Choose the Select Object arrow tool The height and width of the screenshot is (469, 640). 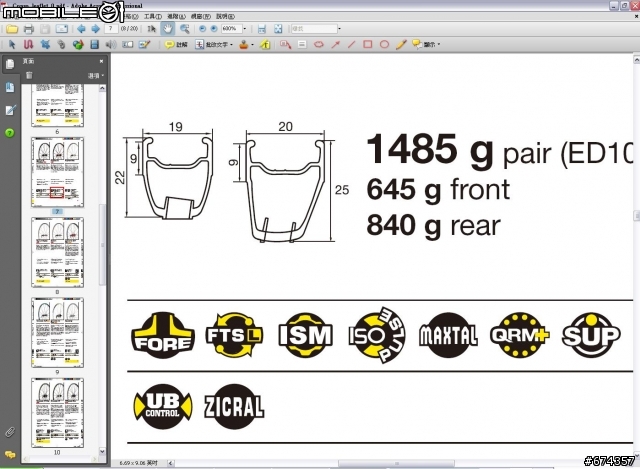(x=11, y=44)
